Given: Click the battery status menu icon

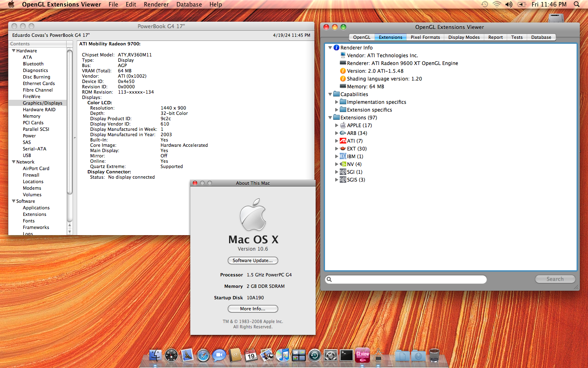Looking at the screenshot, I should [522, 4].
